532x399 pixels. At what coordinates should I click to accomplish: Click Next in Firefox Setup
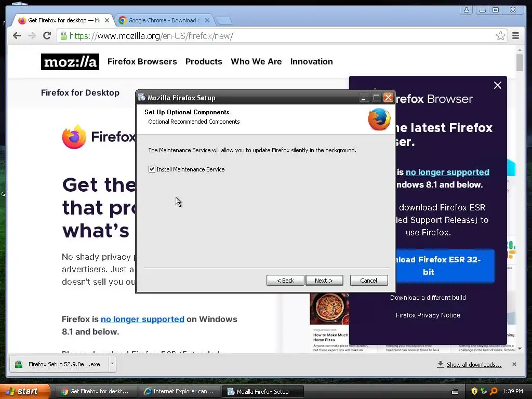(x=324, y=280)
